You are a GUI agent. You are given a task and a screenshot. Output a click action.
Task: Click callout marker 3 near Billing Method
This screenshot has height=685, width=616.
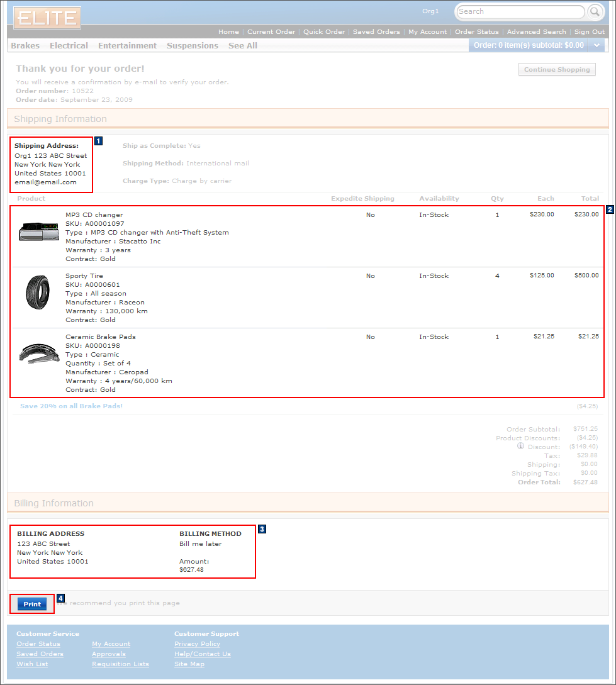[262, 529]
